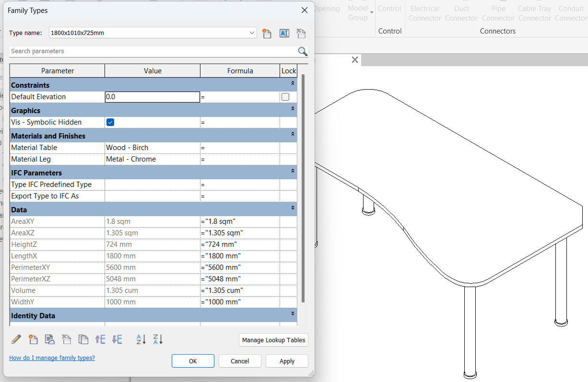Collapse the Materials and Finishes group
The height and width of the screenshot is (382, 588).
pyautogui.click(x=293, y=134)
